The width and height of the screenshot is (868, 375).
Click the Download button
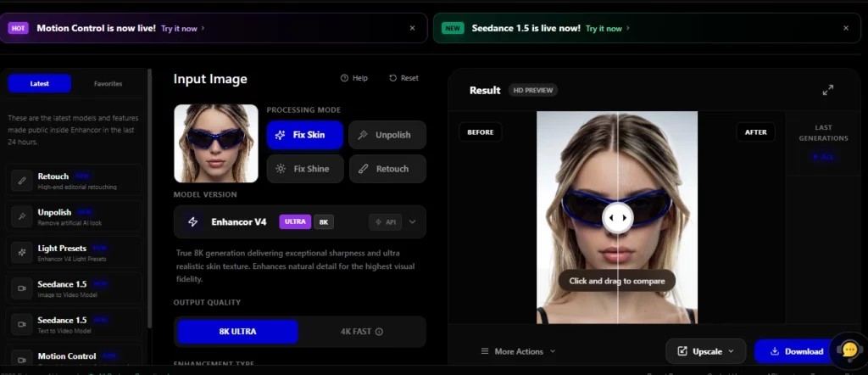pyautogui.click(x=796, y=351)
